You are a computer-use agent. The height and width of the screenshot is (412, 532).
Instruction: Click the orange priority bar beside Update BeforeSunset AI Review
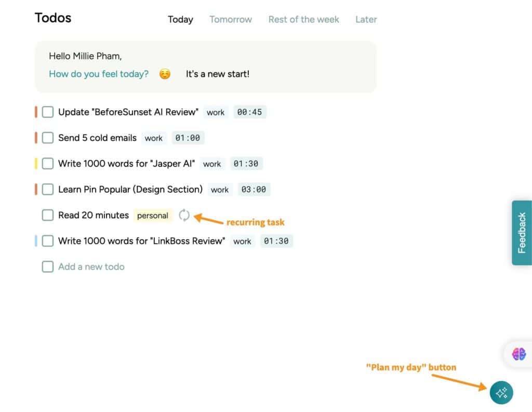pyautogui.click(x=36, y=112)
